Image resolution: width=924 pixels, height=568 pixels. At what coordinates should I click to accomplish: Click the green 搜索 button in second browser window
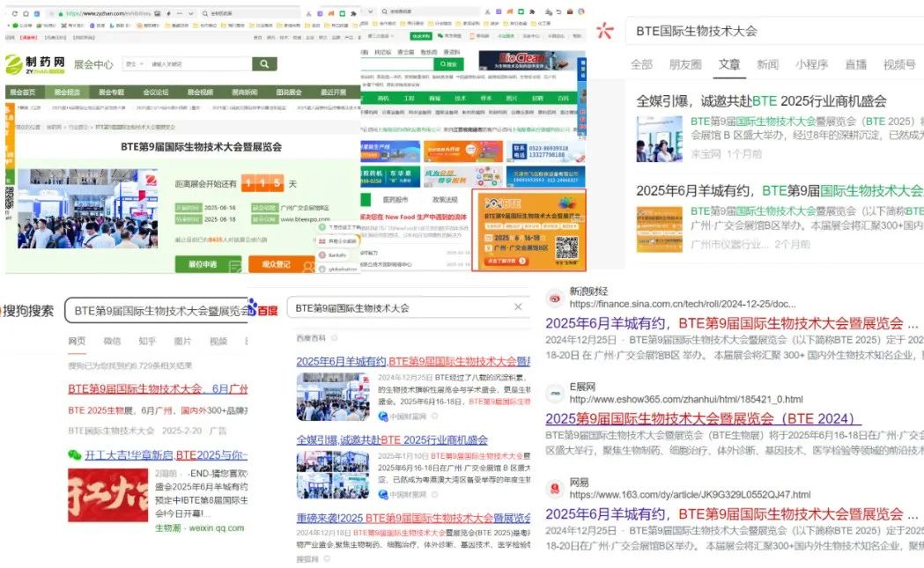tap(448, 63)
